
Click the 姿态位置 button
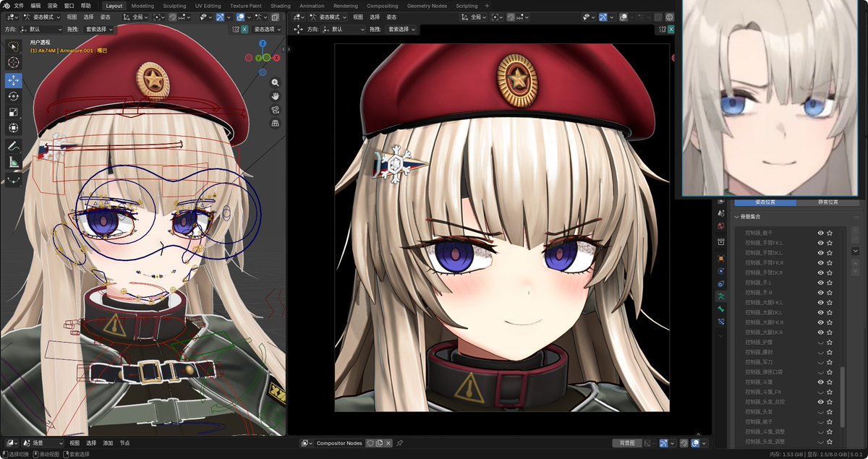765,202
